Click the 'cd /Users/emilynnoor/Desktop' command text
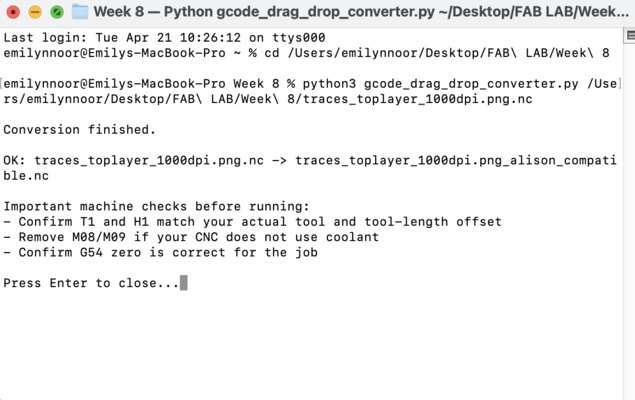This screenshot has width=635, height=400. [x=428, y=52]
